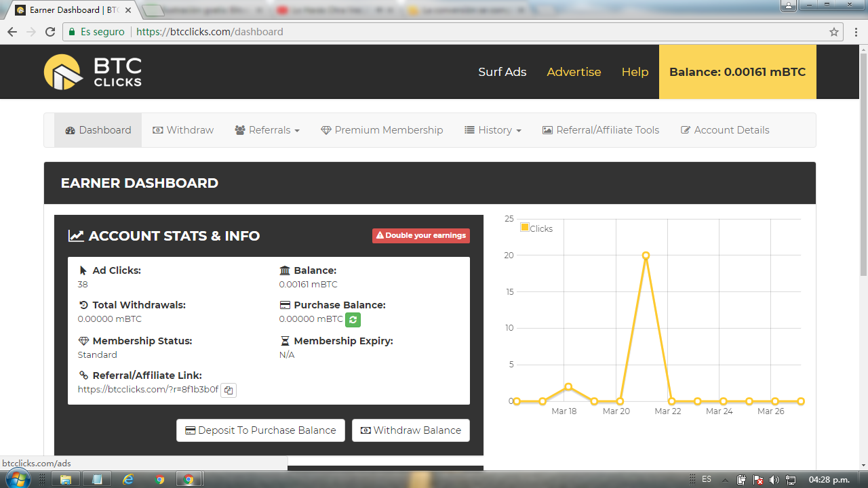The height and width of the screenshot is (488, 868).
Task: Launch Internet Explorer from the taskbar
Action: click(128, 479)
